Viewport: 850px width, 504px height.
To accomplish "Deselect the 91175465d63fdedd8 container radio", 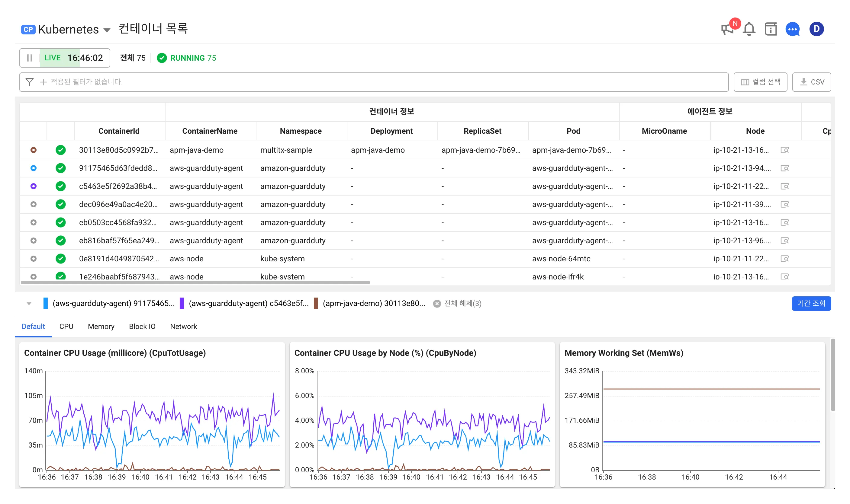I will pos(33,168).
